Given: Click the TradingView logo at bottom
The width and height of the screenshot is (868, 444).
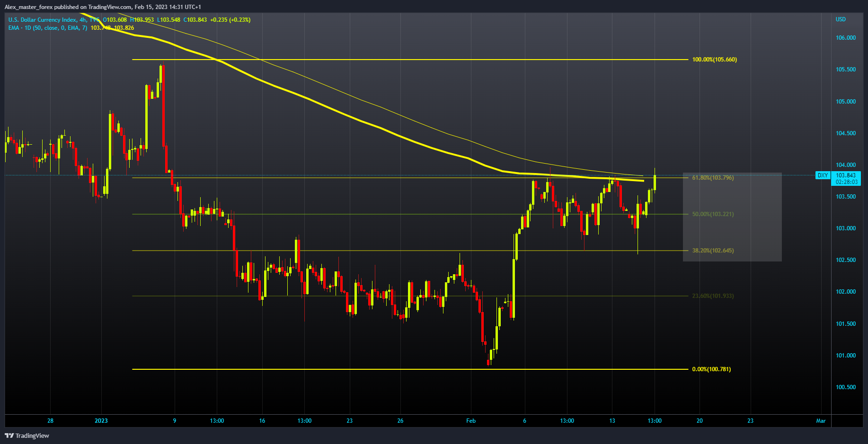Looking at the screenshot, I should (27, 435).
